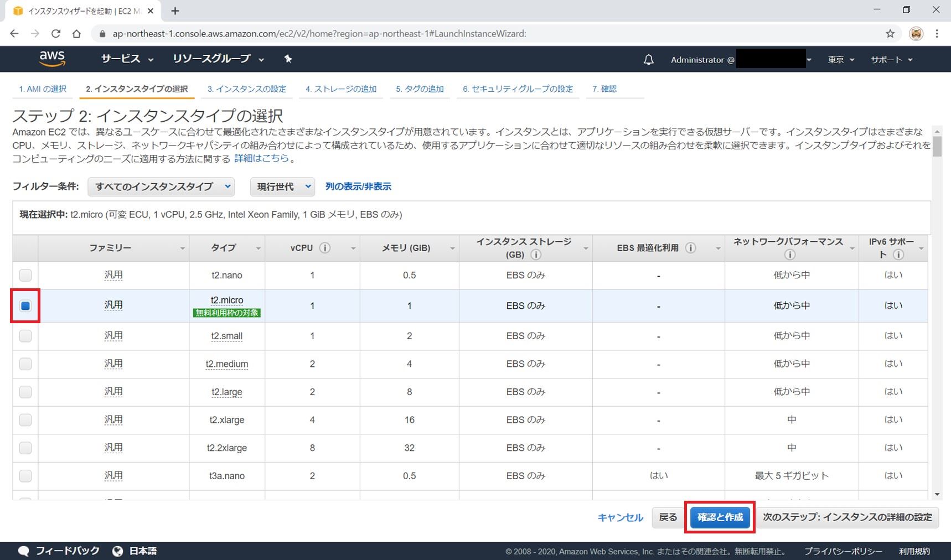Toggle the t2.micro checkbox
Screen dimensions: 951x560
coord(25,305)
